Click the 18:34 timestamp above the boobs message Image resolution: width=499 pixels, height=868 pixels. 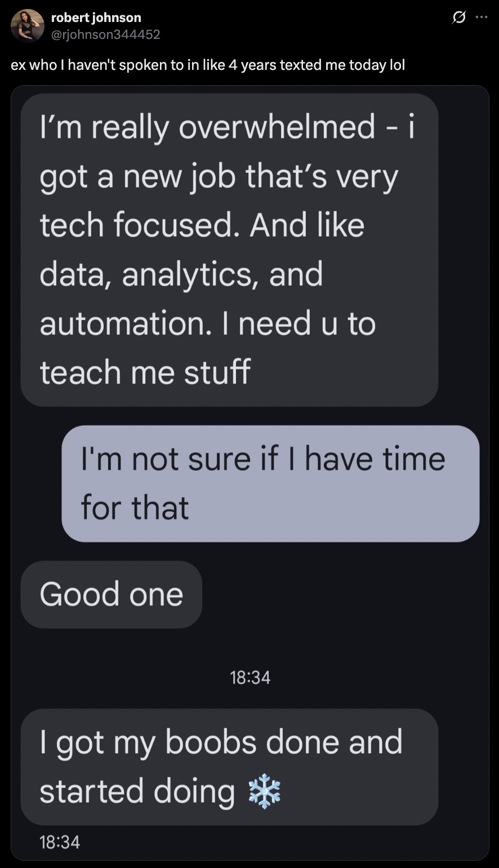coord(249,677)
